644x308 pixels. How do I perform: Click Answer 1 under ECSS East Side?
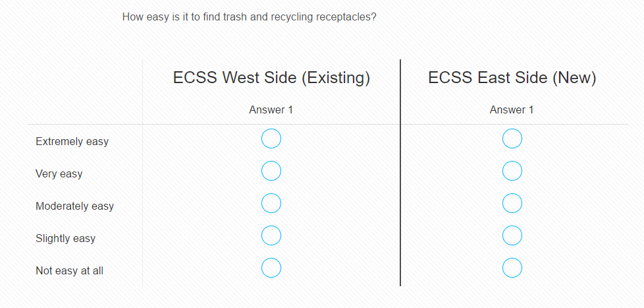pos(512,110)
